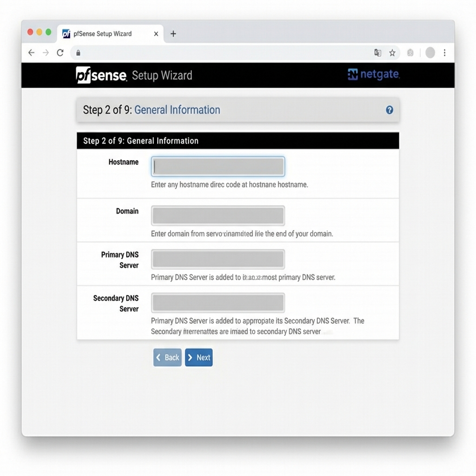Screen dimensions: 476x476
Task: Open a new browser tab
Action: (172, 33)
